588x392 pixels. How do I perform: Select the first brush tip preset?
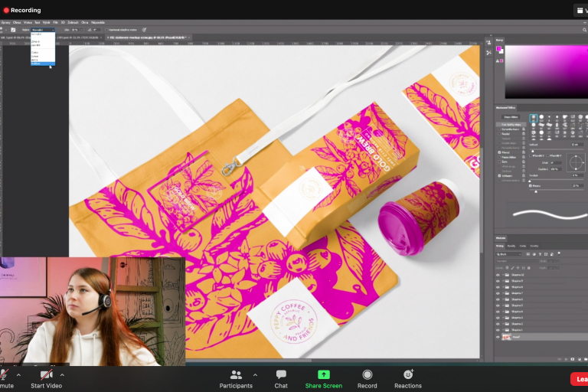[x=534, y=117]
